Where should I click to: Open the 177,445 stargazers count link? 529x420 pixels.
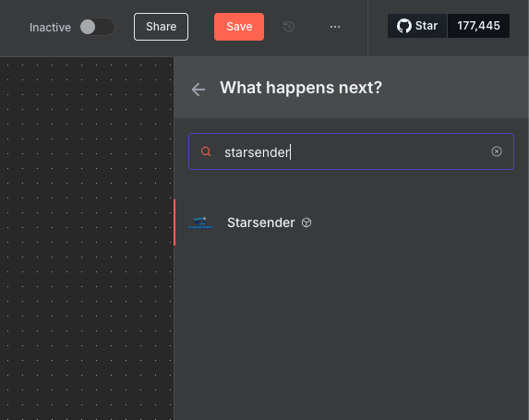(x=478, y=26)
